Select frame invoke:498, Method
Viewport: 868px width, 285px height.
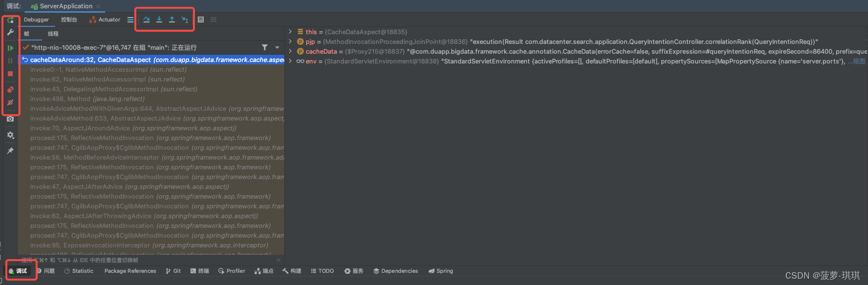point(151,99)
